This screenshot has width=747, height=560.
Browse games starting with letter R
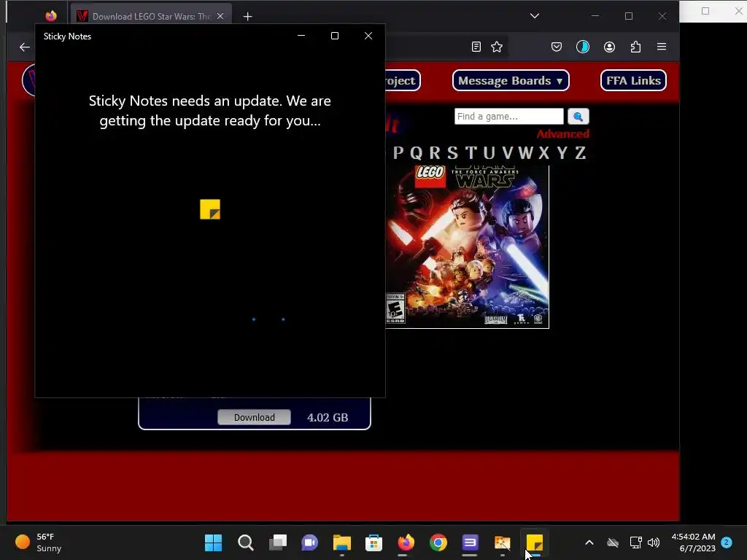(435, 153)
